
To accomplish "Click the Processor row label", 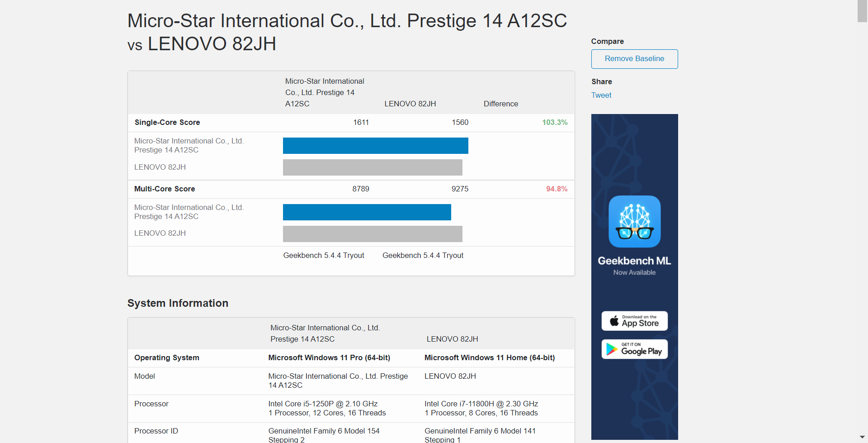I will point(151,404).
